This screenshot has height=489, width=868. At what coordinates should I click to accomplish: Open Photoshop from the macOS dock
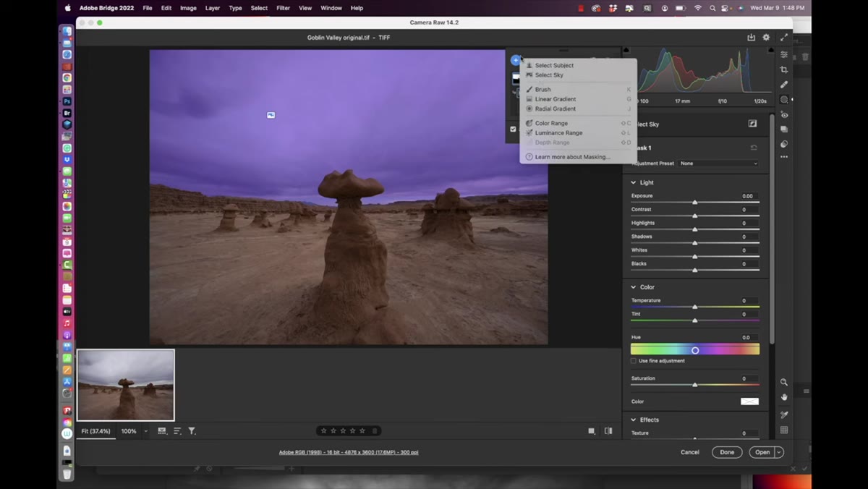coord(67,101)
